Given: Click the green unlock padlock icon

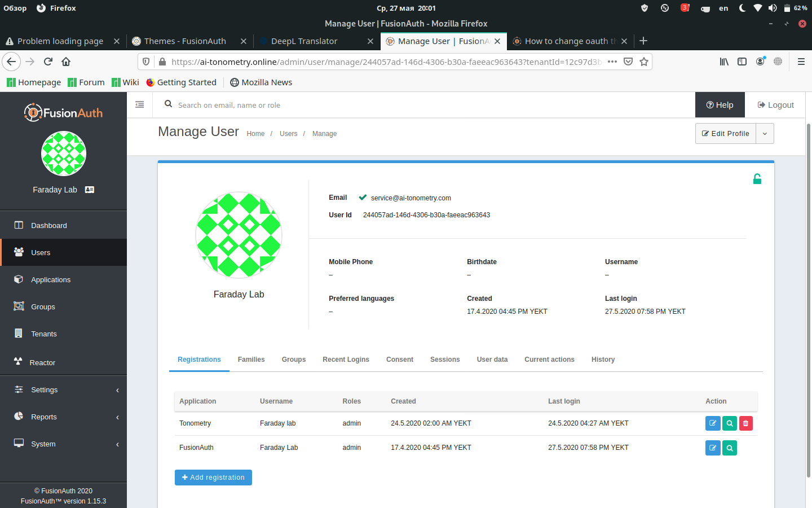Looking at the screenshot, I should [757, 179].
